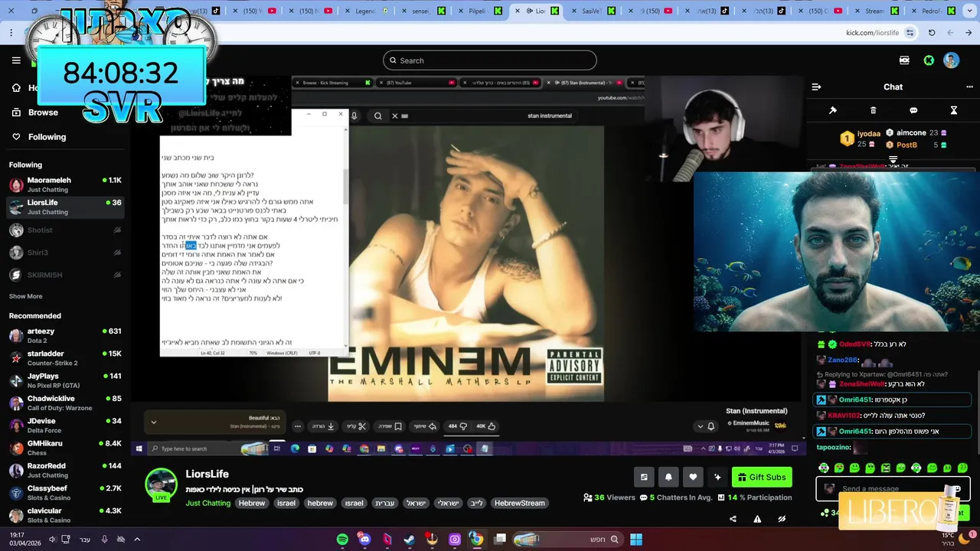Open the taskbar volume icon
The width and height of the screenshot is (980, 551).
(53, 540)
